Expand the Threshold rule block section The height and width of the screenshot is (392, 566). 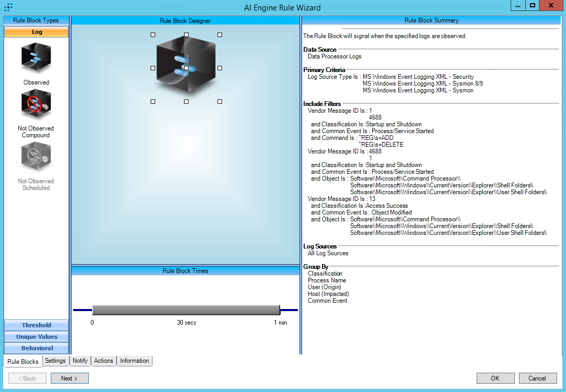tap(37, 325)
